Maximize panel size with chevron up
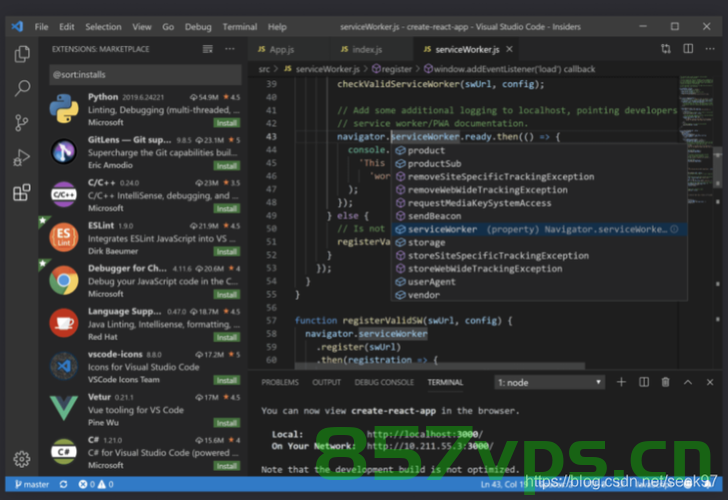Image resolution: width=728 pixels, height=500 pixels. (x=688, y=382)
